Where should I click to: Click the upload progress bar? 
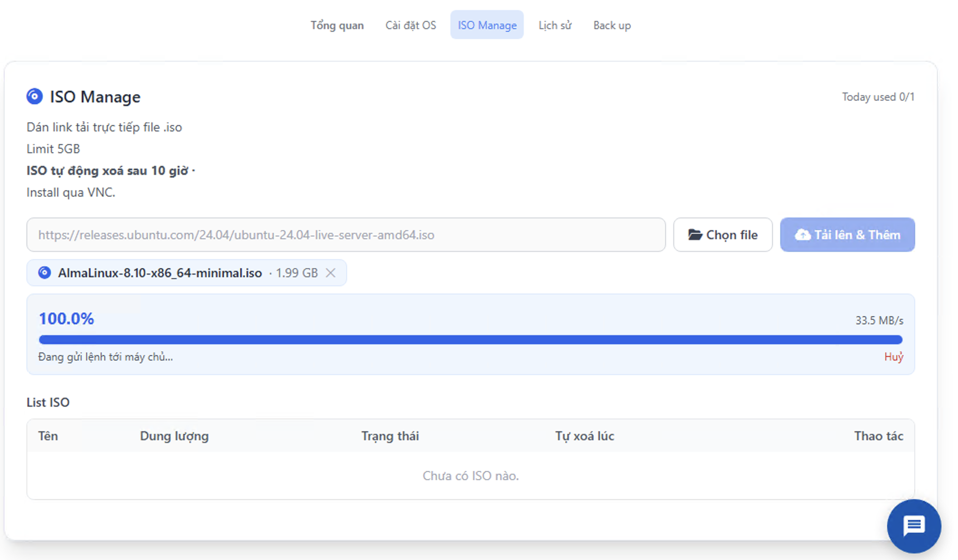point(470,340)
